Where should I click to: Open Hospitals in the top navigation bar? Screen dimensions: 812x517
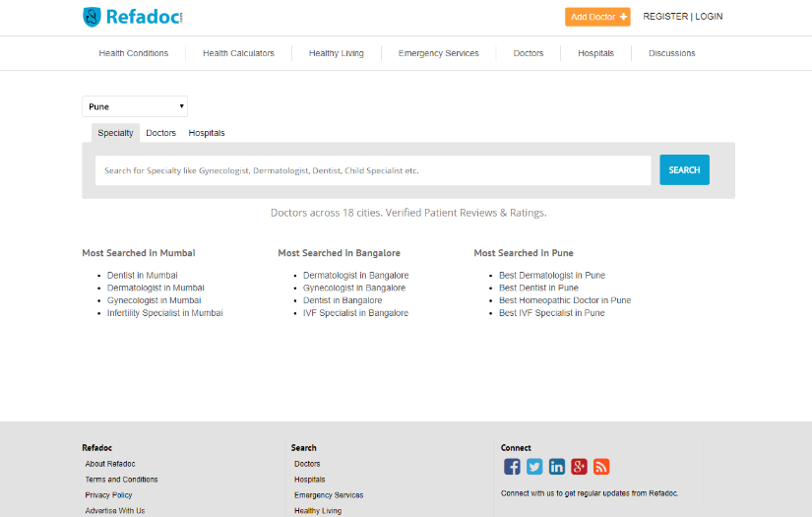tap(596, 53)
